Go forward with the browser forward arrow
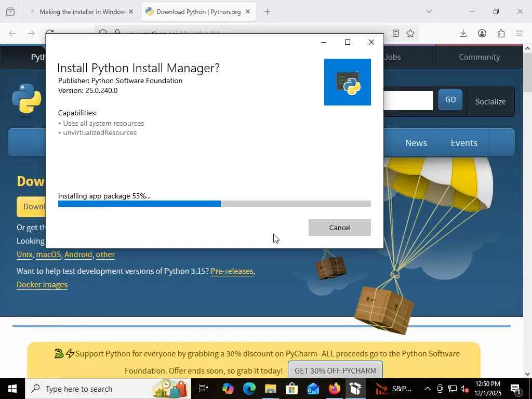 (x=31, y=33)
